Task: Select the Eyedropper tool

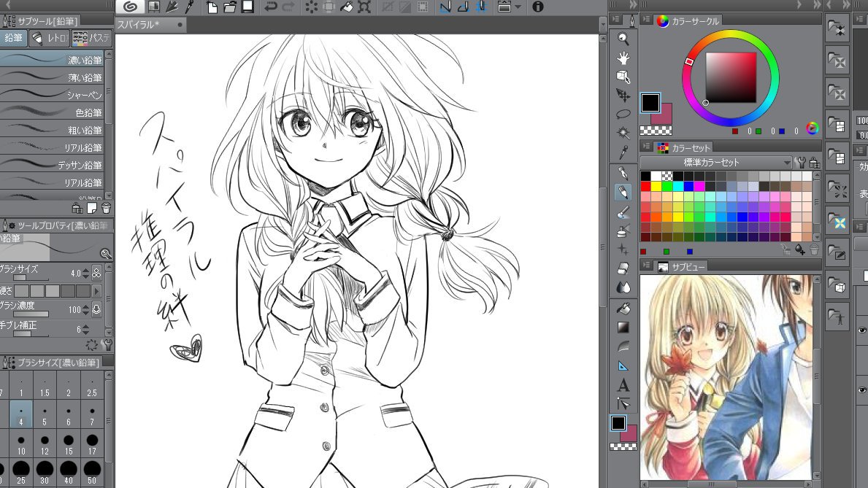Action: (623, 152)
